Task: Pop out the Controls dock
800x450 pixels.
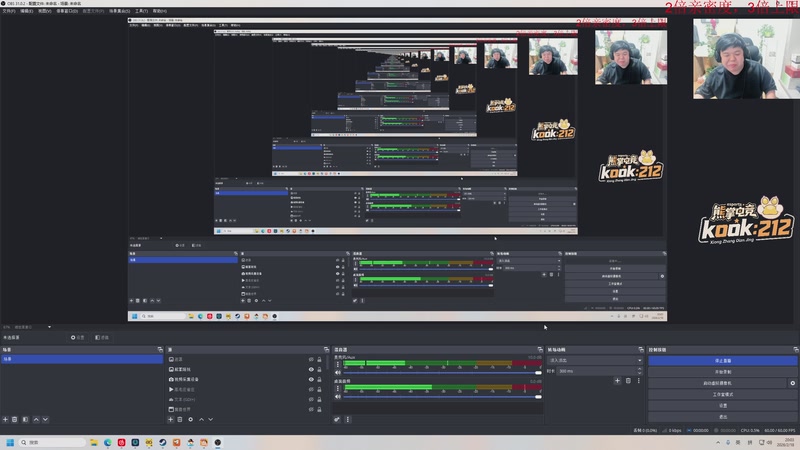Action: 795,349
